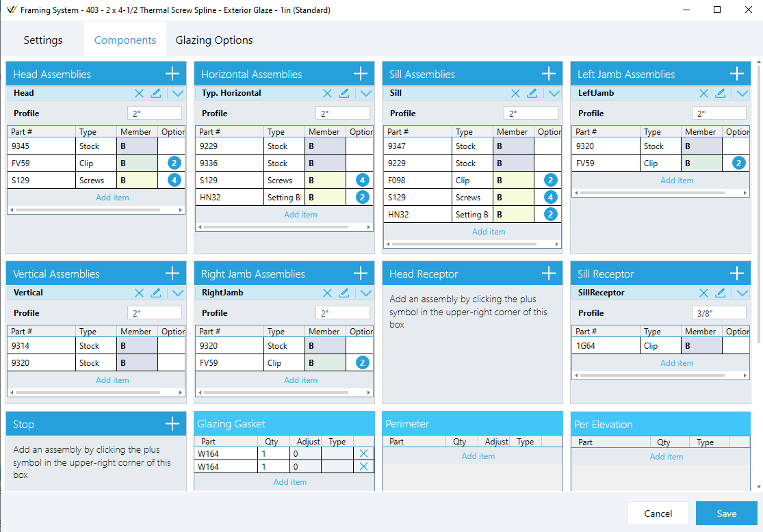Click option badge 2 for RightJamb FV59 clip
This screenshot has height=532, width=763.
point(362,363)
